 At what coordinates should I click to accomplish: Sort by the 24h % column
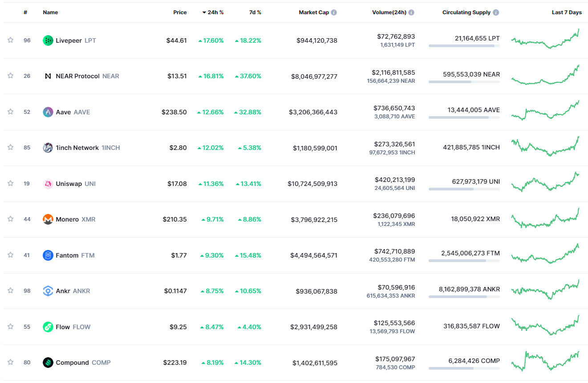pyautogui.click(x=213, y=12)
